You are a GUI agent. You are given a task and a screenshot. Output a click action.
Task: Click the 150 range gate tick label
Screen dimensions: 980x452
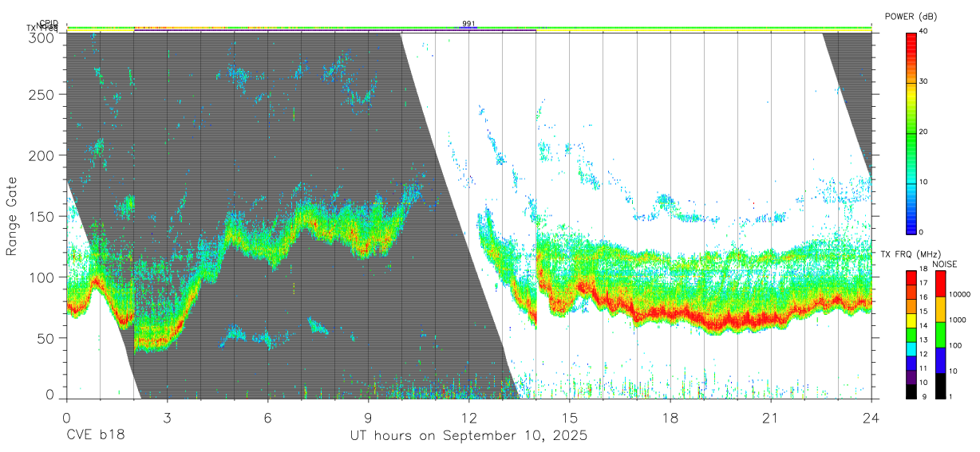(x=41, y=216)
